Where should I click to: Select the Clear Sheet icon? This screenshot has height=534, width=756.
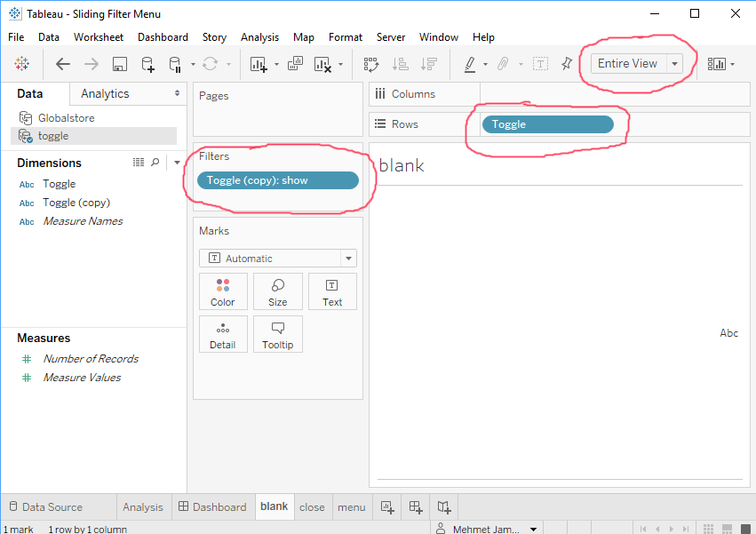[x=321, y=63]
